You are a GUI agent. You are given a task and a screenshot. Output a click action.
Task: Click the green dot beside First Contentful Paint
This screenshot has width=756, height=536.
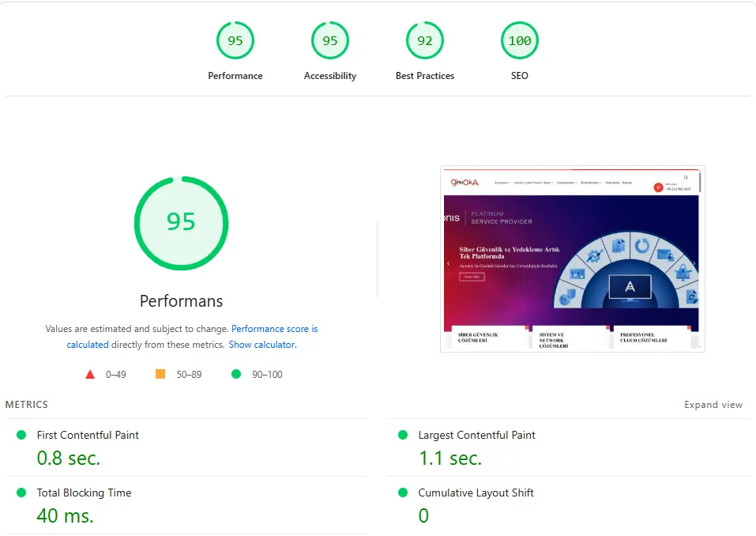coord(21,435)
